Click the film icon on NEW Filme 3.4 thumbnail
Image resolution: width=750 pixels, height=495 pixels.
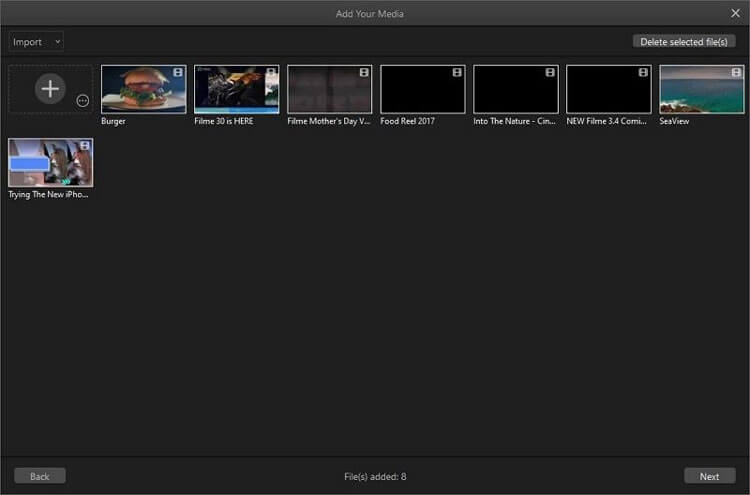tap(643, 72)
